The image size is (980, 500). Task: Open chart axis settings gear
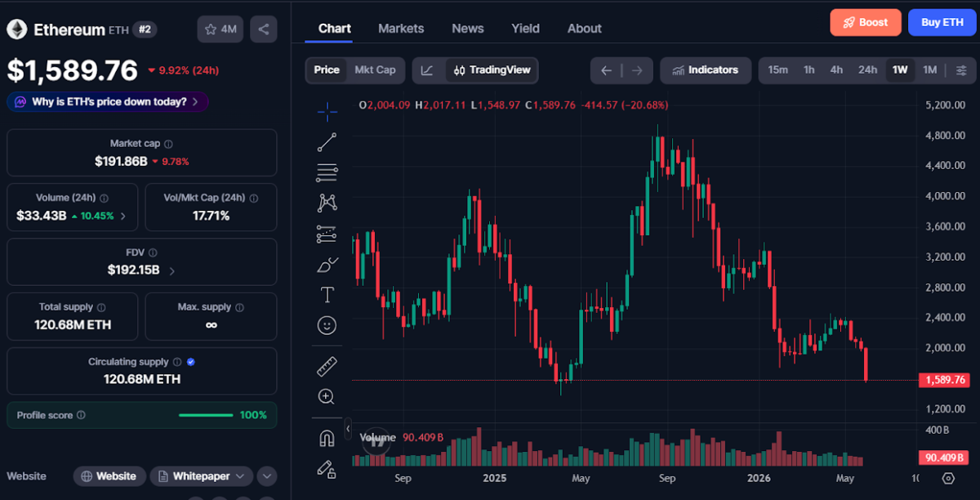pyautogui.click(x=948, y=479)
